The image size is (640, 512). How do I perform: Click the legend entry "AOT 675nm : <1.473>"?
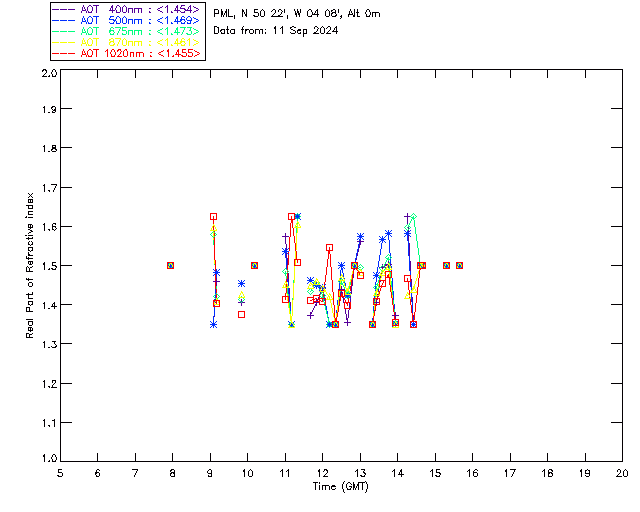click(127, 31)
